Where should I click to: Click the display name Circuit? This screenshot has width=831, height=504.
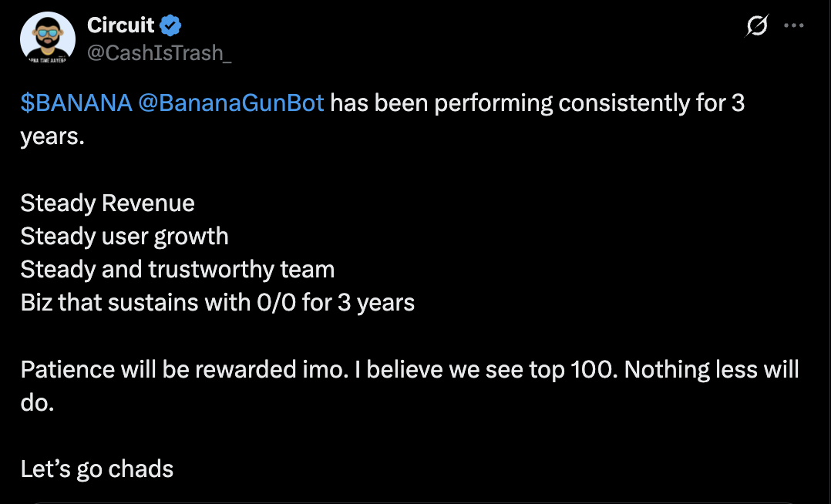point(121,25)
